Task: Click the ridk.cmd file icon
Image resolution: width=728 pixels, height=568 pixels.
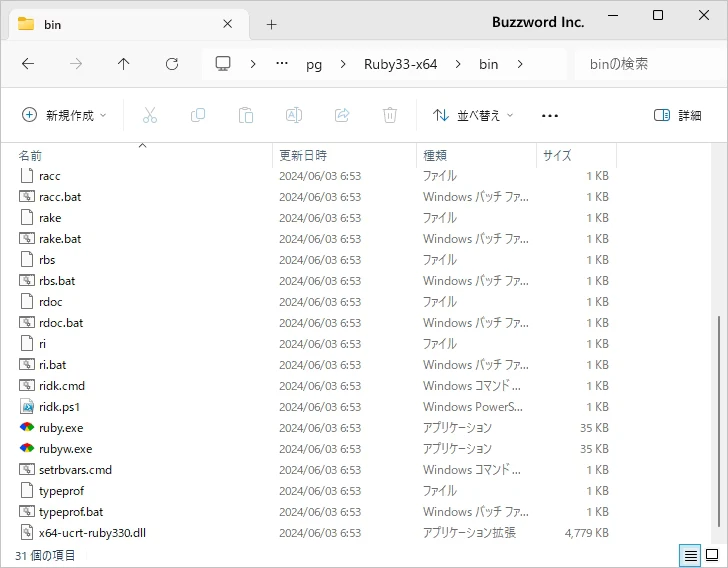Action: pos(27,385)
